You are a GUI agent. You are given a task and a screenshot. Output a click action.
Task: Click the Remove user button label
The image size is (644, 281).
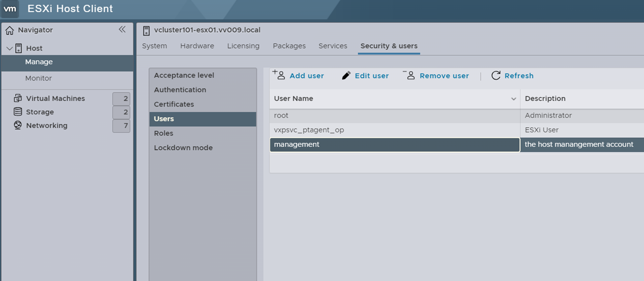coord(444,76)
